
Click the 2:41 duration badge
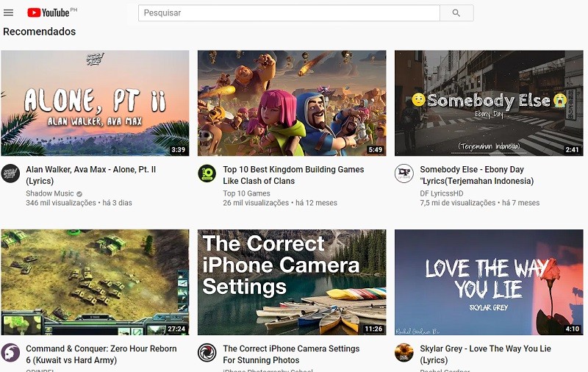tap(573, 150)
